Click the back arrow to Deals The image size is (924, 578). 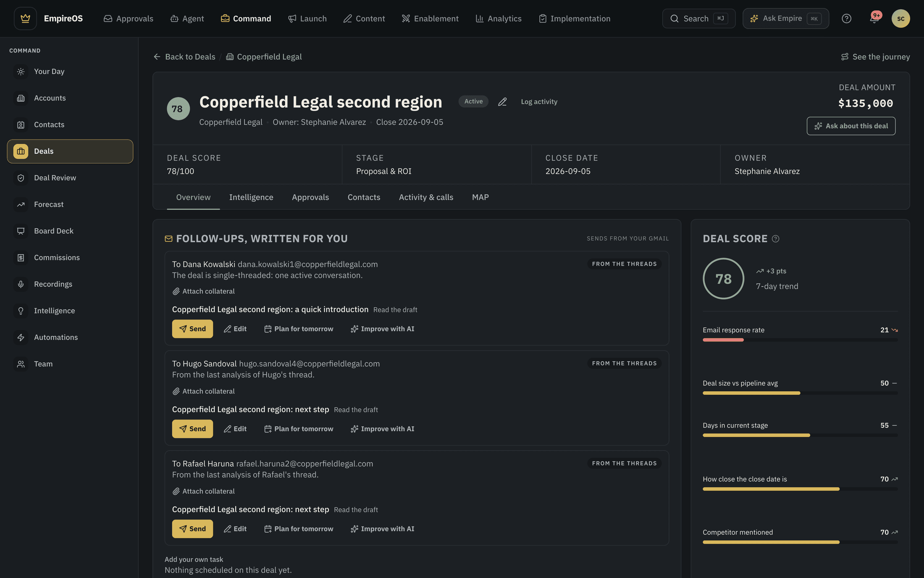pyautogui.click(x=157, y=57)
